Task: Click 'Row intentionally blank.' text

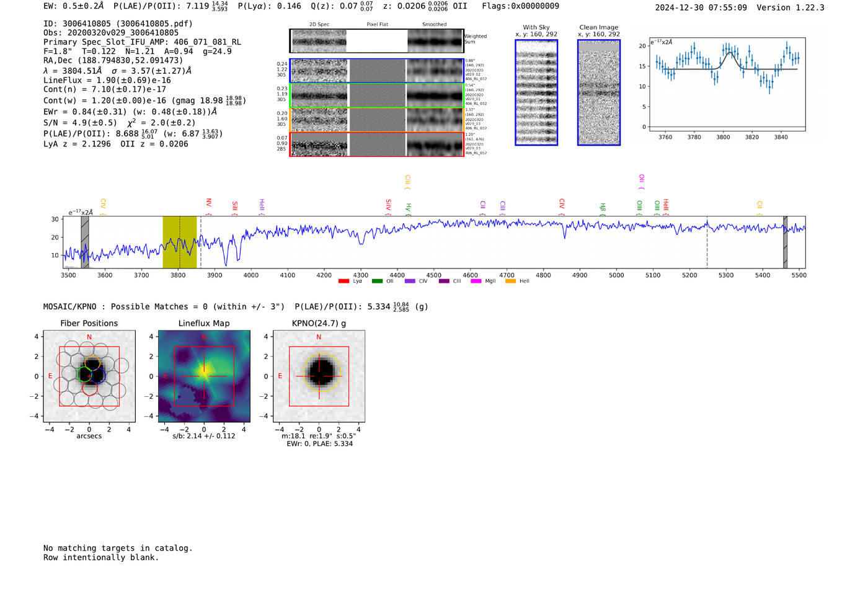Action: (101, 558)
